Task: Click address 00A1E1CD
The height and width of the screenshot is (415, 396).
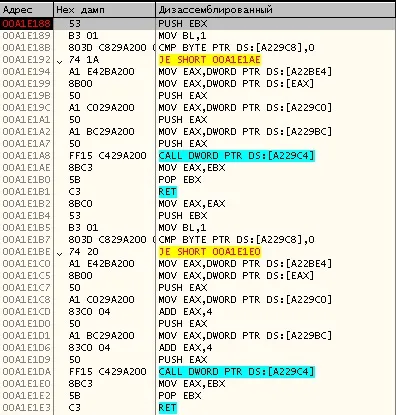Action: coord(26,312)
